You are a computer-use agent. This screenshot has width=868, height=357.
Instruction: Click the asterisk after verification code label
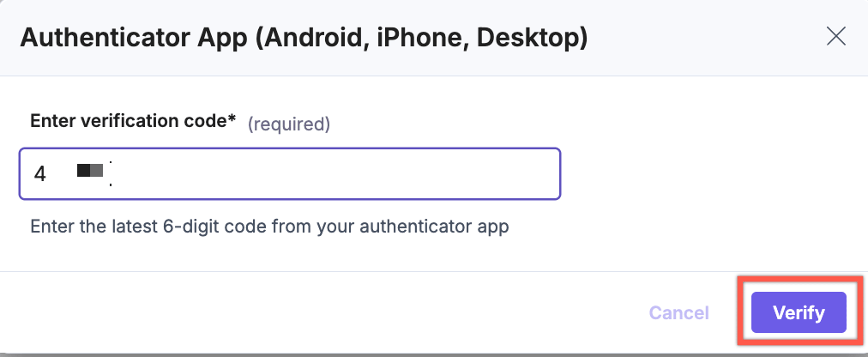(232, 118)
